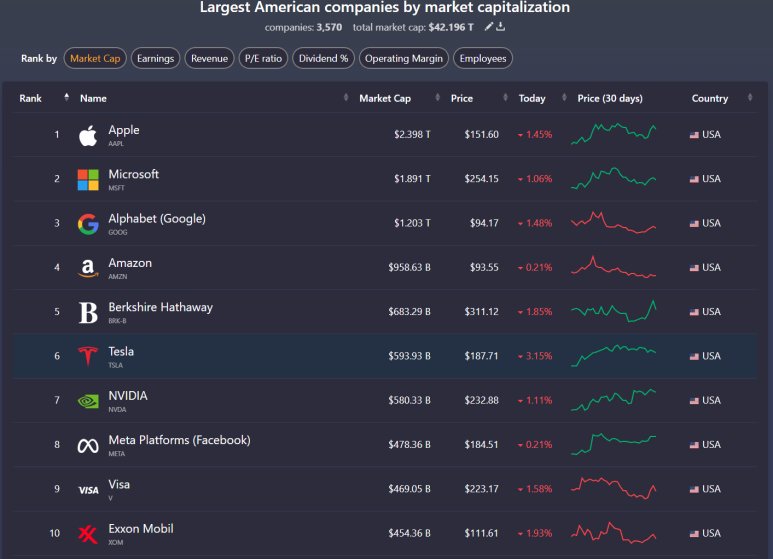Open the Amazon company link
Image resolution: width=773 pixels, height=559 pixels.
coord(130,263)
